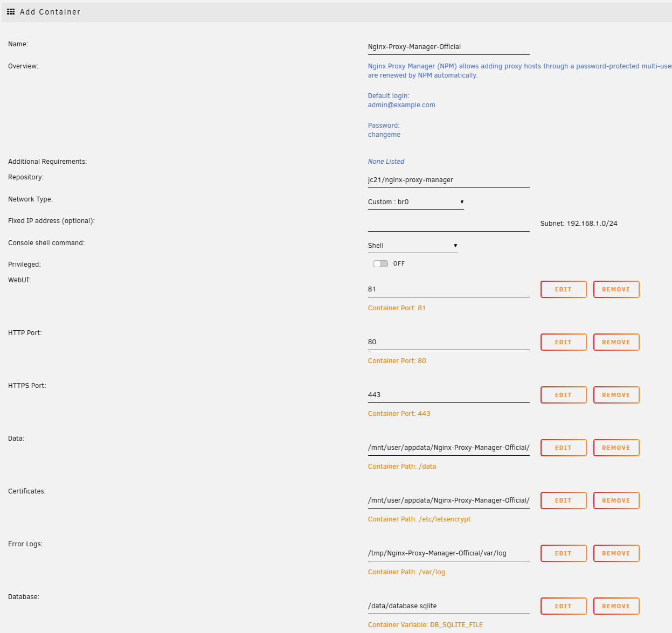Remove the HTTPS Port 443 mapping
This screenshot has height=633, width=672.
(616, 395)
